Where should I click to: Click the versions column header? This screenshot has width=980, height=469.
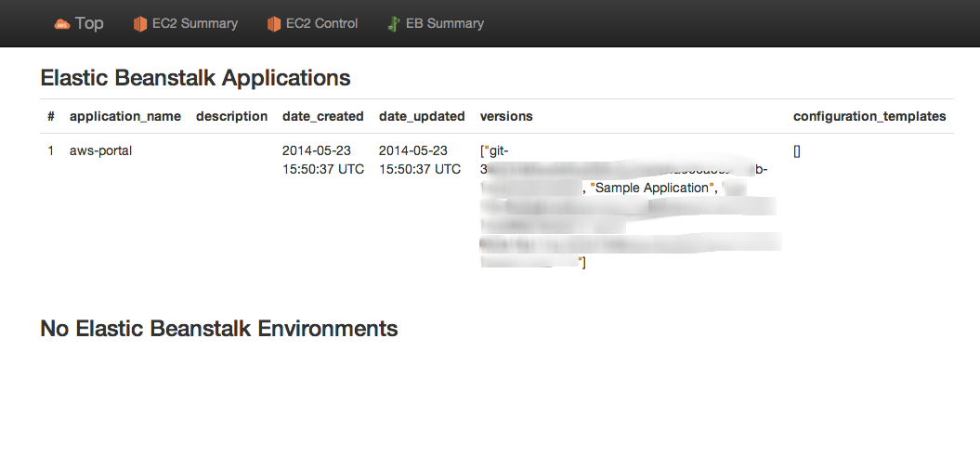coord(506,116)
